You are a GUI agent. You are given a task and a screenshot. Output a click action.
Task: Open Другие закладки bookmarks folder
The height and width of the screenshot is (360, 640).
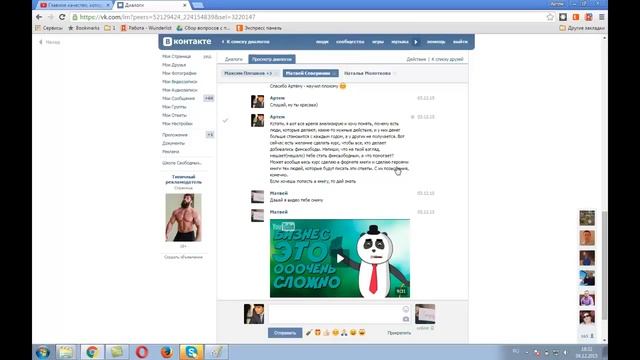click(582, 28)
